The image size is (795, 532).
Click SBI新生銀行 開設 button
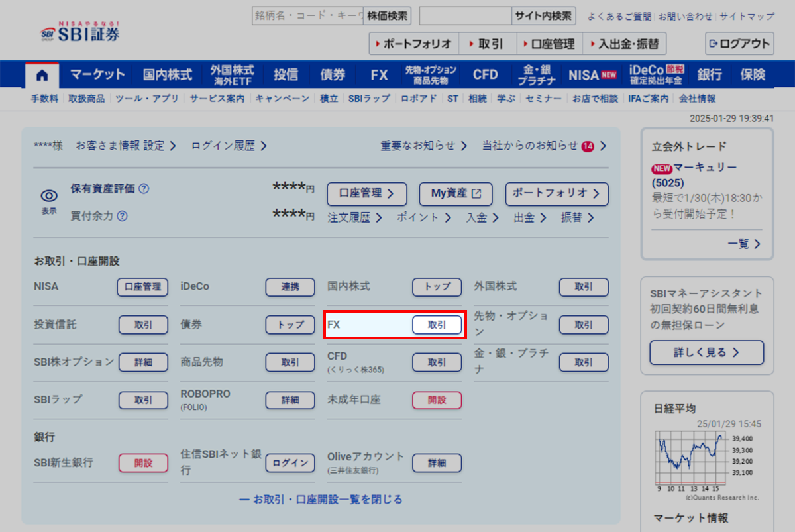pos(143,463)
